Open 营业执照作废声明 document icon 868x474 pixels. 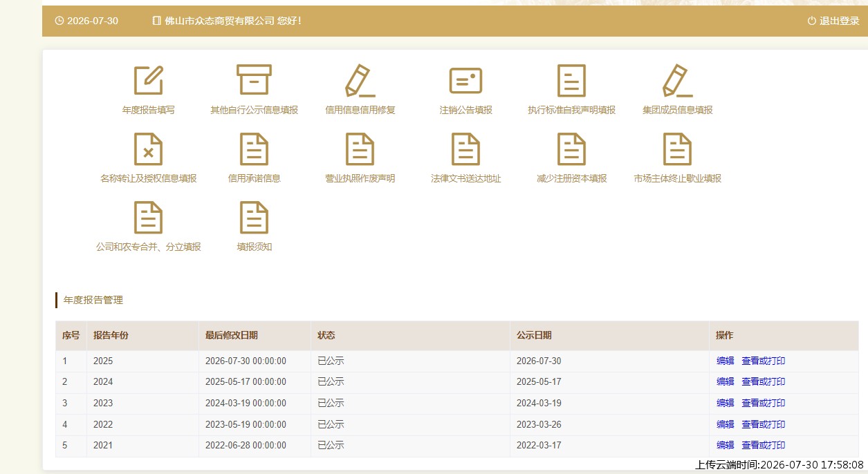tap(360, 149)
